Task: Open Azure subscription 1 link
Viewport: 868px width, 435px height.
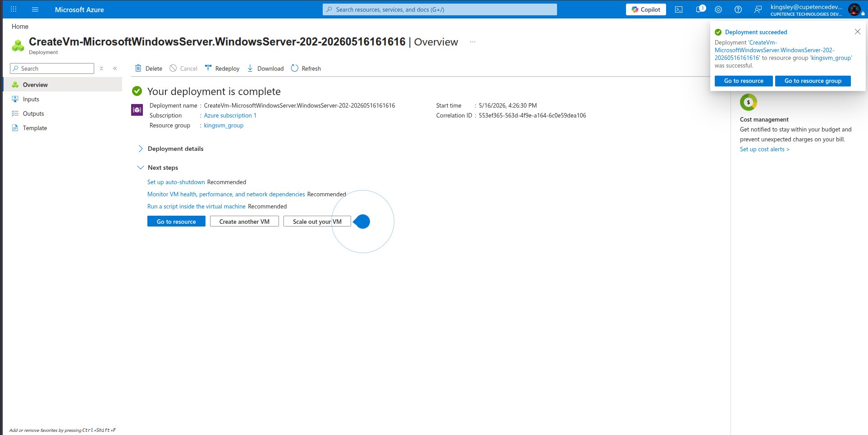Action: 230,115
